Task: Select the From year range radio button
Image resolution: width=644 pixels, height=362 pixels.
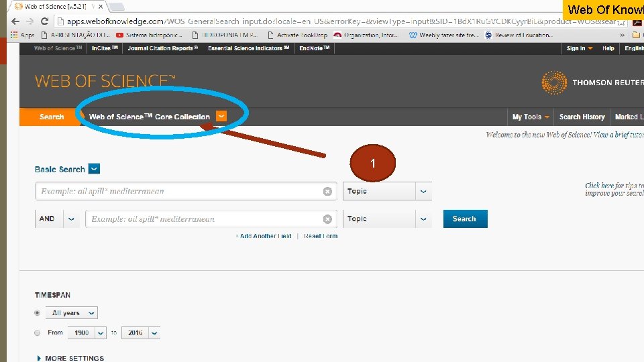Action: 38,333
